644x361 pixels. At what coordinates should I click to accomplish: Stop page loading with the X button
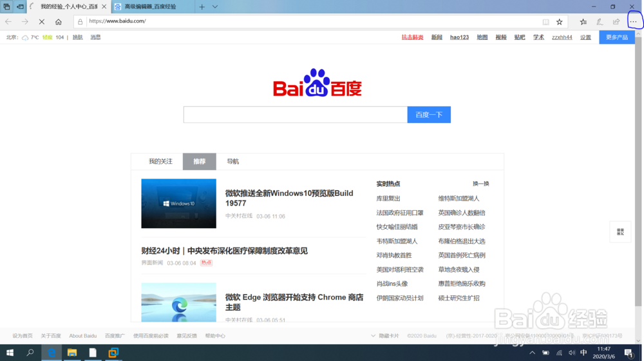tap(41, 22)
